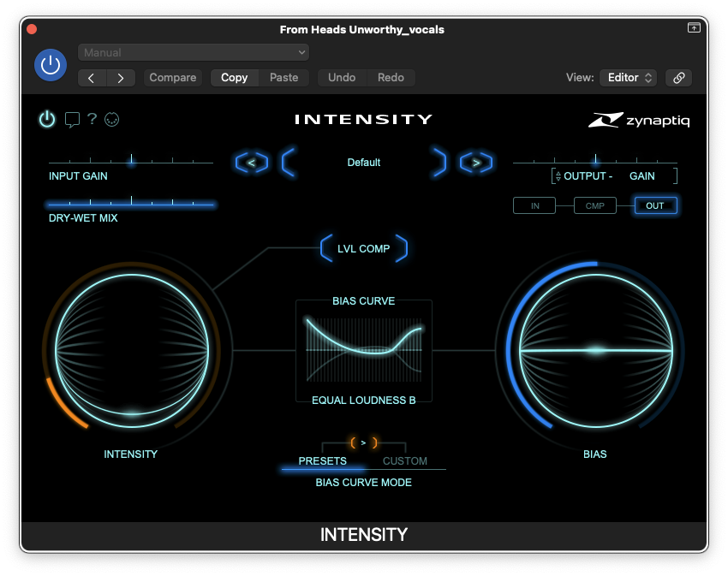Click the BIAS CURVE graph display
The width and height of the screenshot is (728, 576).
tap(363, 350)
